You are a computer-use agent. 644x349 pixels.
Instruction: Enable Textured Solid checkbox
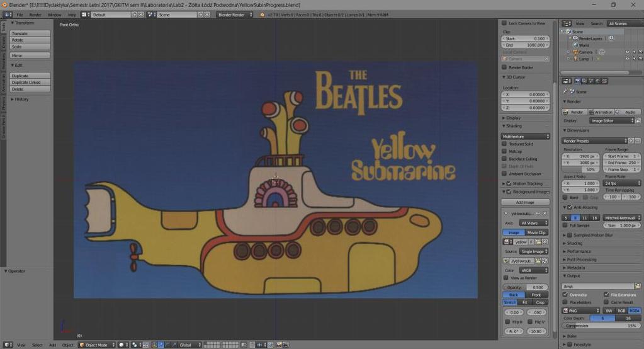click(x=504, y=144)
